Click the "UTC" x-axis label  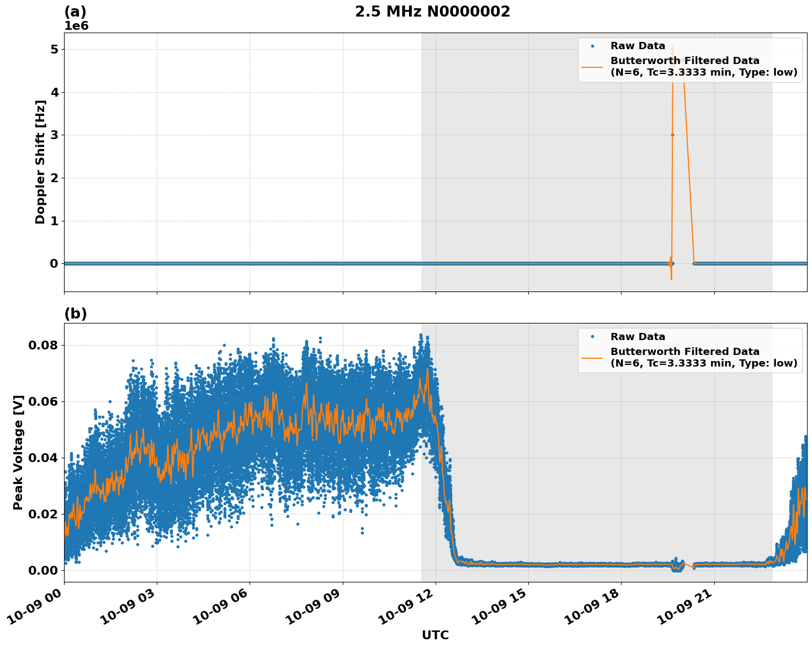(x=435, y=635)
